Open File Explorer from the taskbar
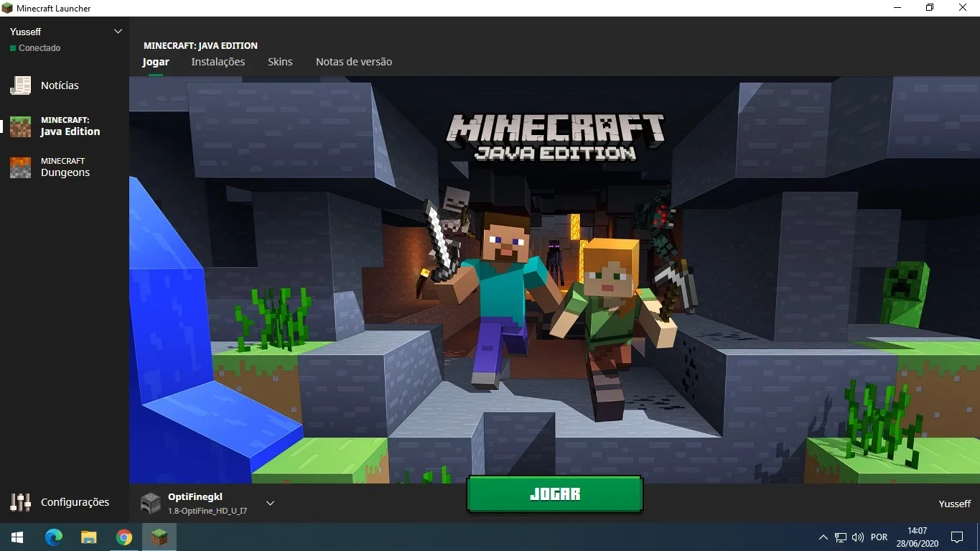This screenshot has width=980, height=551. 89,537
